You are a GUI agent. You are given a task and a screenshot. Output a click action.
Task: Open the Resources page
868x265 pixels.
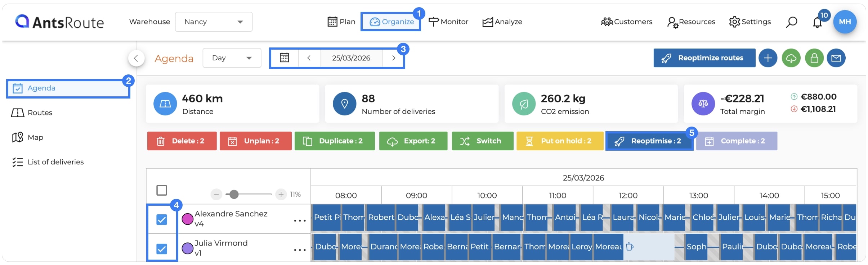pyautogui.click(x=691, y=22)
